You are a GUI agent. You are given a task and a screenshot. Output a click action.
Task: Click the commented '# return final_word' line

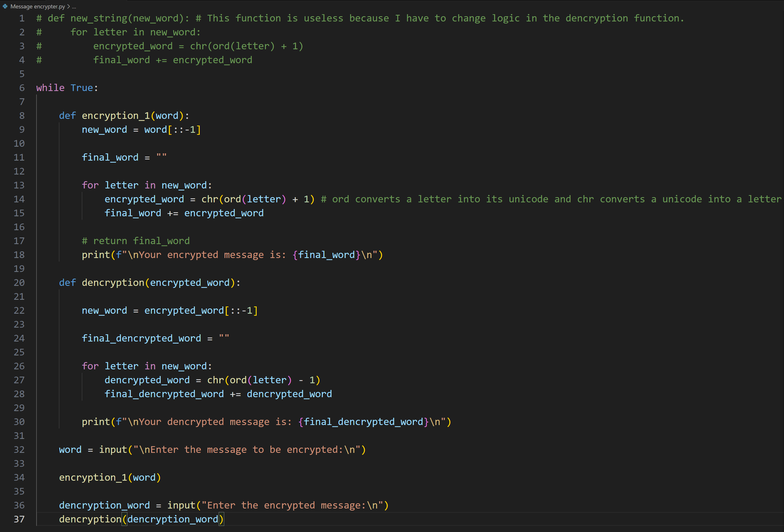coord(136,241)
